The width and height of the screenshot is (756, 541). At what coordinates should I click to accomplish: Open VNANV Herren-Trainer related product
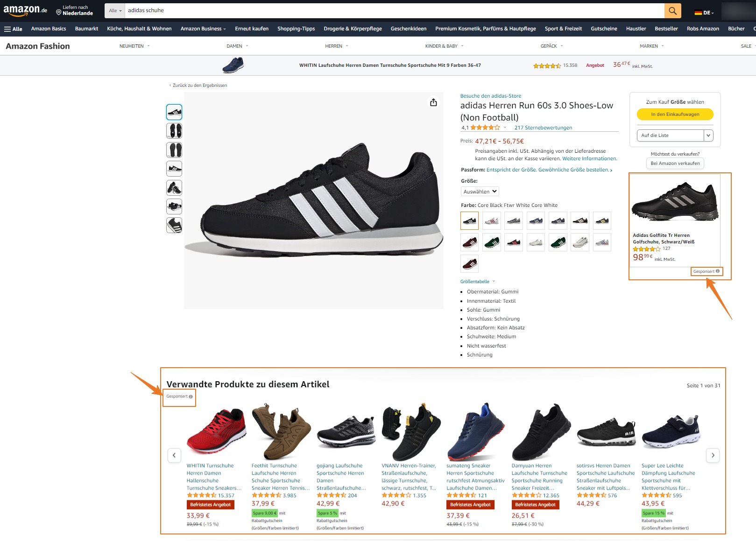(x=409, y=477)
